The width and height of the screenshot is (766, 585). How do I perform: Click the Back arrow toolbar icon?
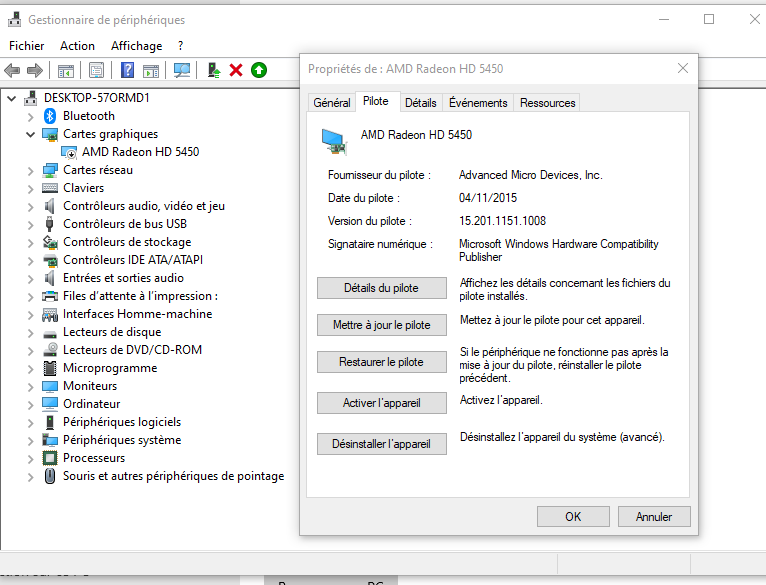[12, 71]
